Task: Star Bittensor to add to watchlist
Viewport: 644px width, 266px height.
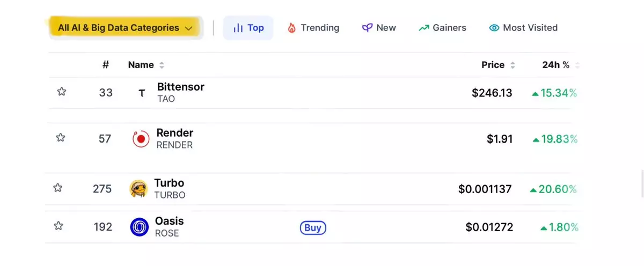Action: [62, 92]
